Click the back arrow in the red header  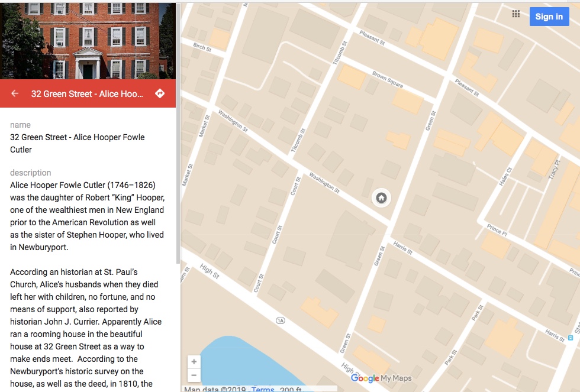tap(15, 93)
